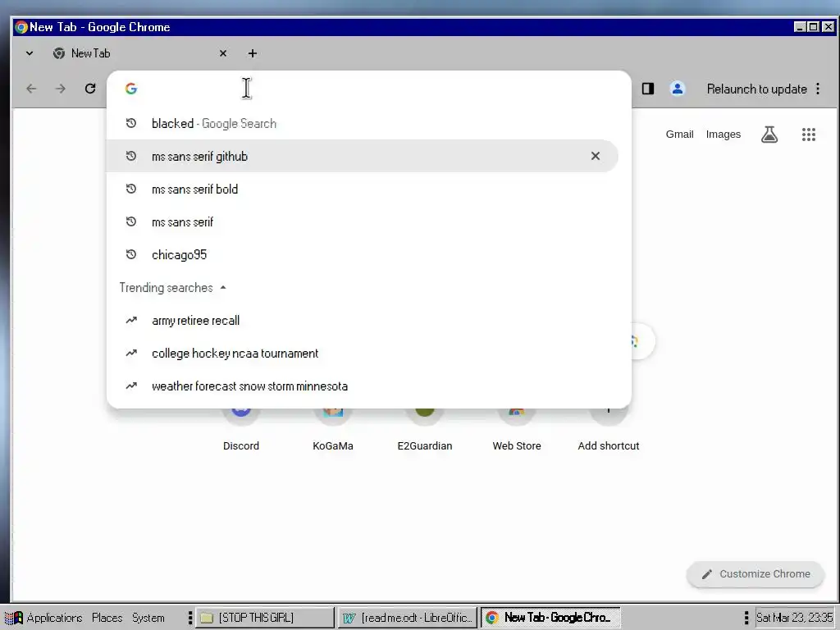
Task: Switch to [STOP THIS GIRL] taskbar window
Action: point(265,618)
